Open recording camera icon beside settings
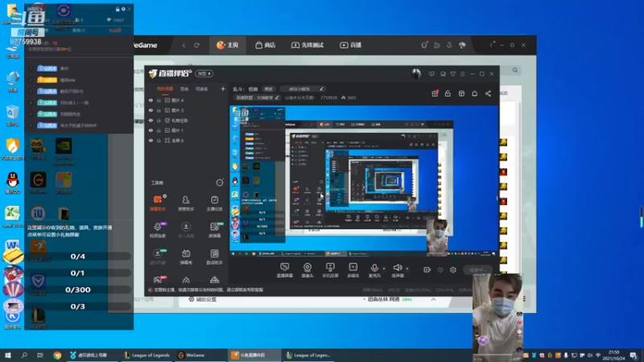 point(427,269)
